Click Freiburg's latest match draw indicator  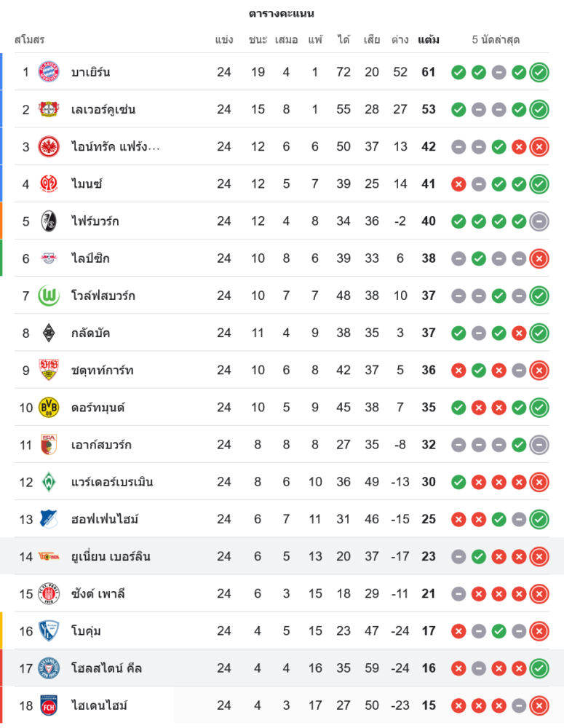tap(539, 221)
